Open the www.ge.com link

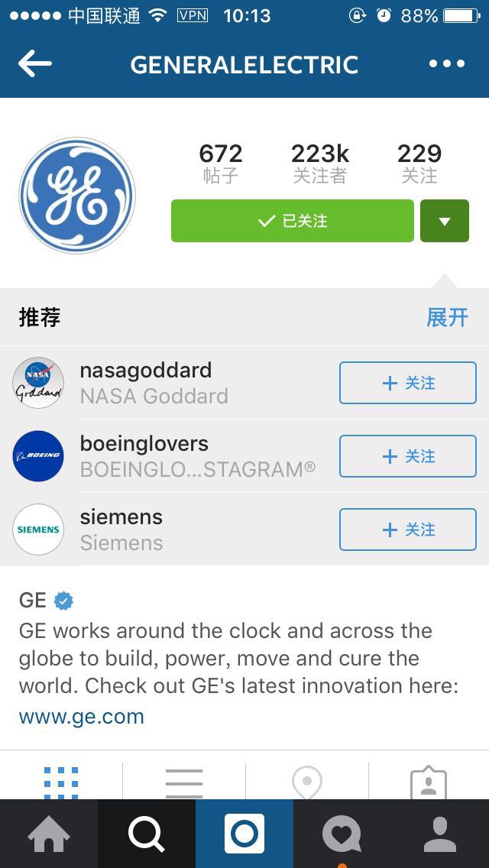[82, 716]
